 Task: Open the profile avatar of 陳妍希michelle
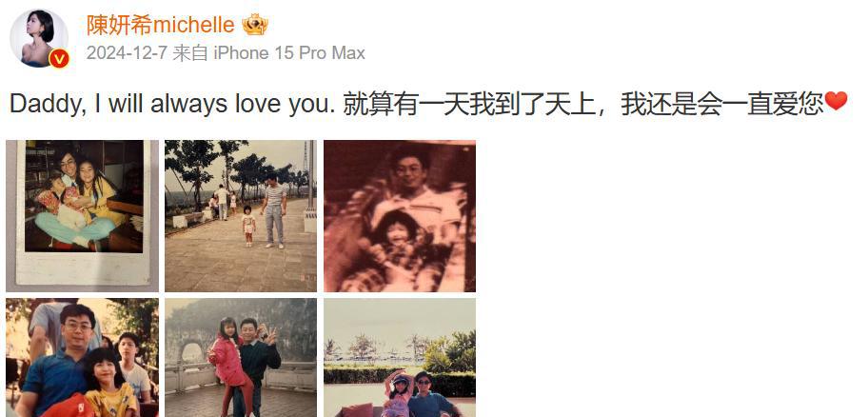click(39, 38)
